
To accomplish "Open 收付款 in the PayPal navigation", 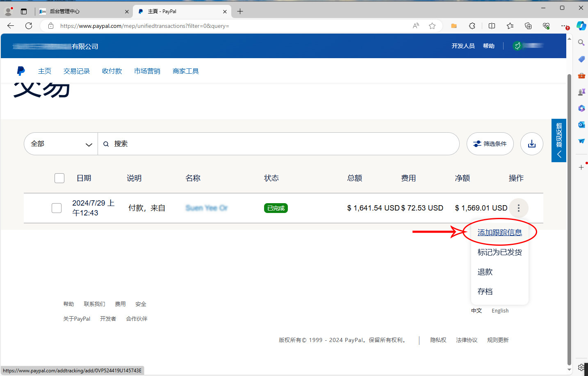I will [112, 71].
